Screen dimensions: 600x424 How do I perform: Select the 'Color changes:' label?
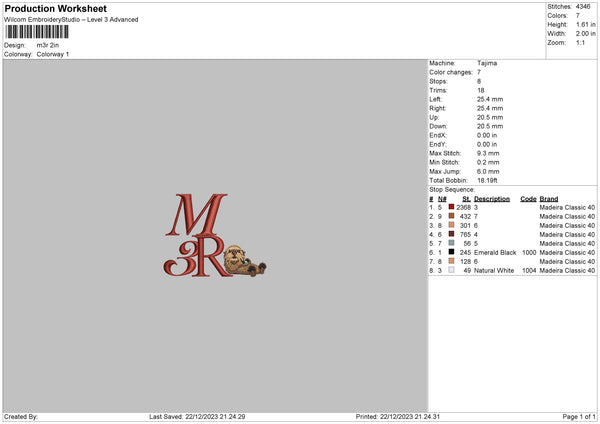[x=451, y=72]
